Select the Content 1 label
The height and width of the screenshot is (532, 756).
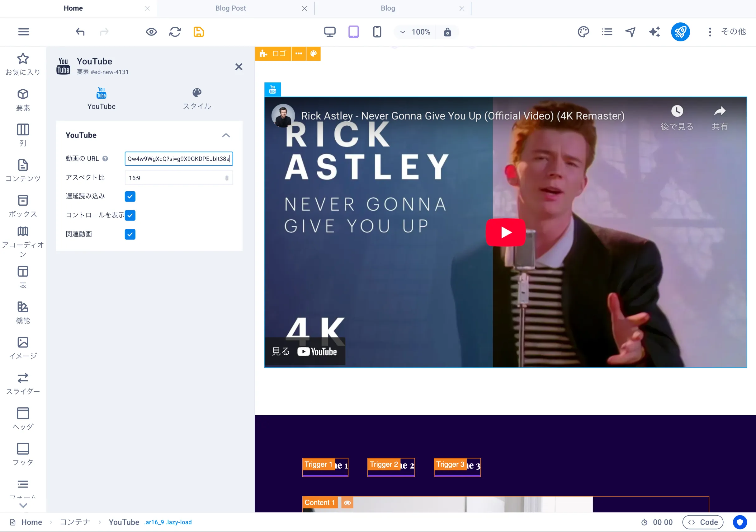click(x=320, y=502)
